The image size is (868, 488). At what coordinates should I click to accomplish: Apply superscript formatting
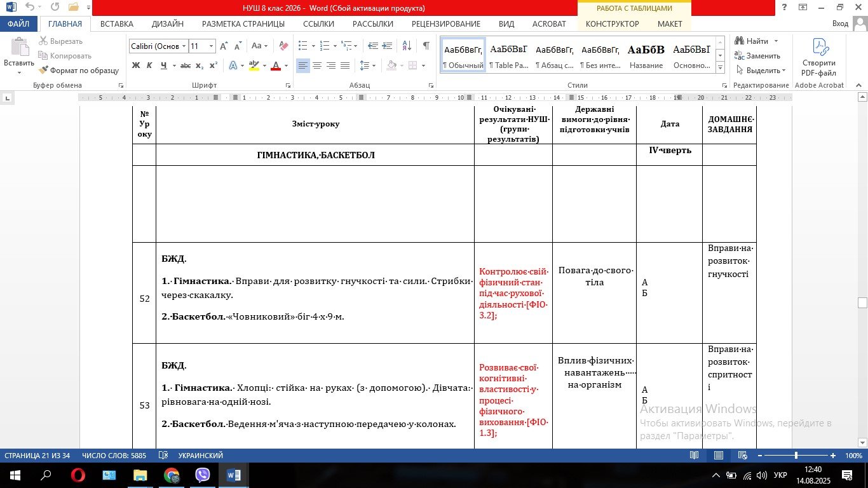[214, 65]
